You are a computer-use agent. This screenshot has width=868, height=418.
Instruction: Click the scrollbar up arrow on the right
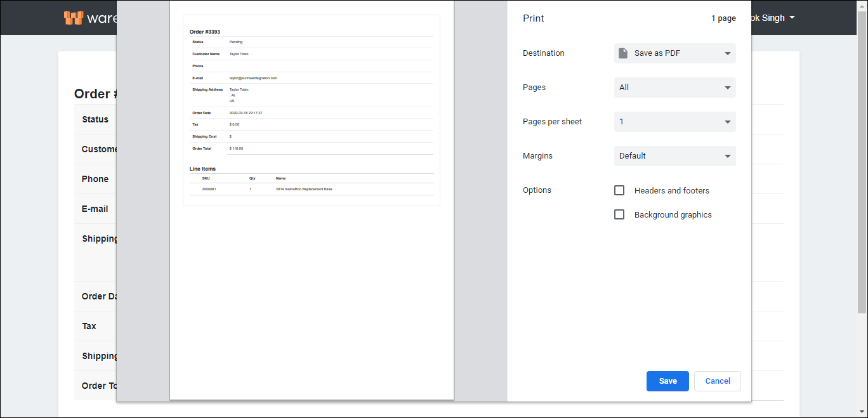pyautogui.click(x=863, y=5)
